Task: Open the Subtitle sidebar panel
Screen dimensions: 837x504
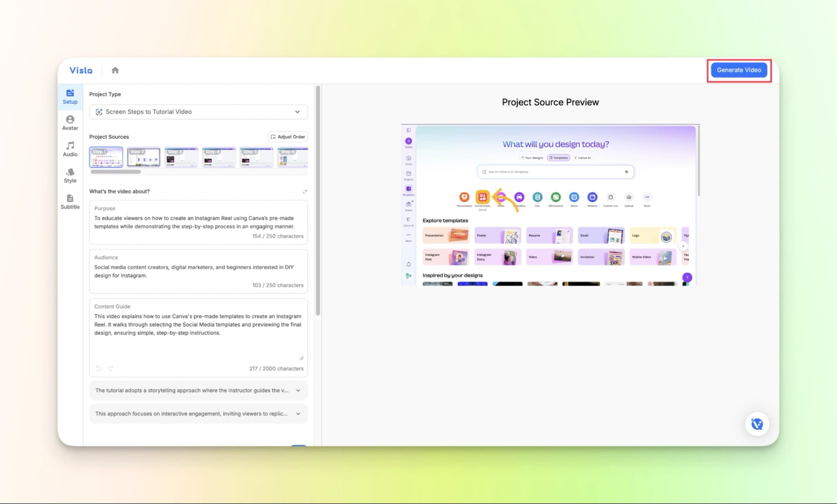Action: [x=70, y=202]
